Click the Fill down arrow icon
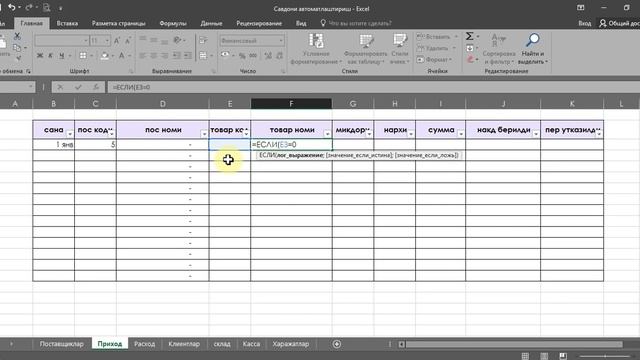640x360 pixels. click(x=470, y=48)
